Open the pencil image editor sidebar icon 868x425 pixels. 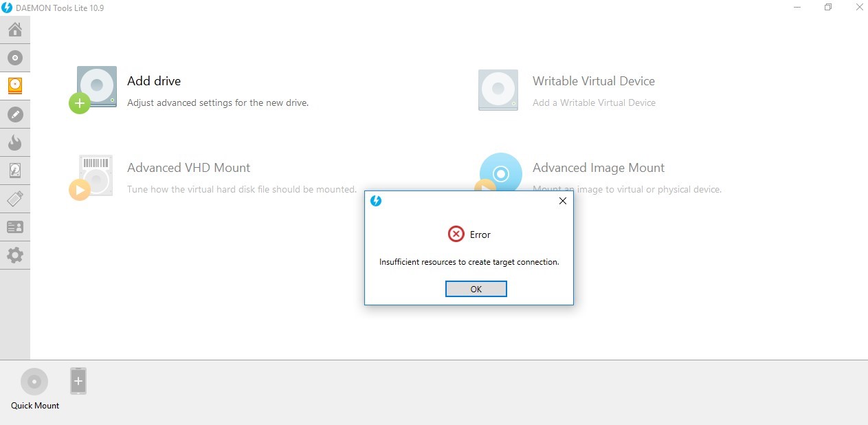coord(14,114)
